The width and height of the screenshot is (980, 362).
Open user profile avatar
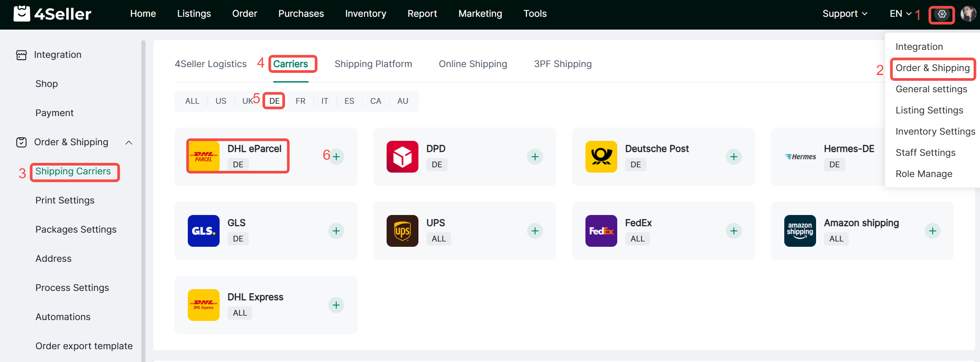[x=968, y=14]
